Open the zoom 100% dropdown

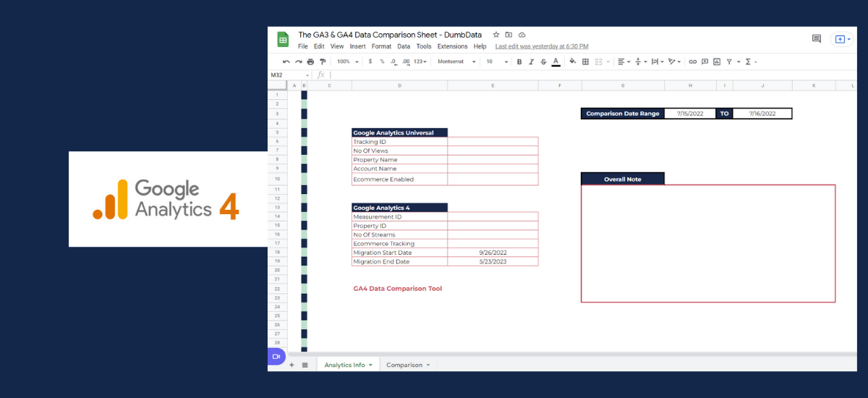point(346,62)
